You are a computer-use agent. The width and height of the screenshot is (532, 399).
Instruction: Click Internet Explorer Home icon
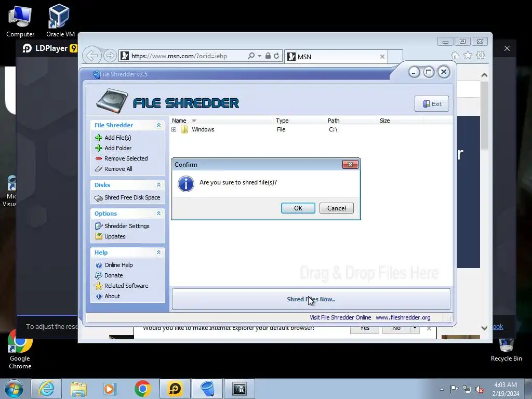click(x=455, y=55)
